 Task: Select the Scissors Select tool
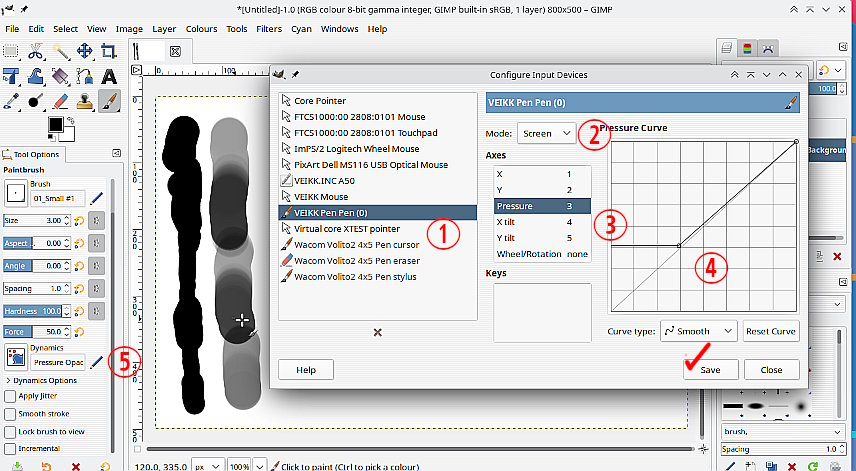point(35,52)
